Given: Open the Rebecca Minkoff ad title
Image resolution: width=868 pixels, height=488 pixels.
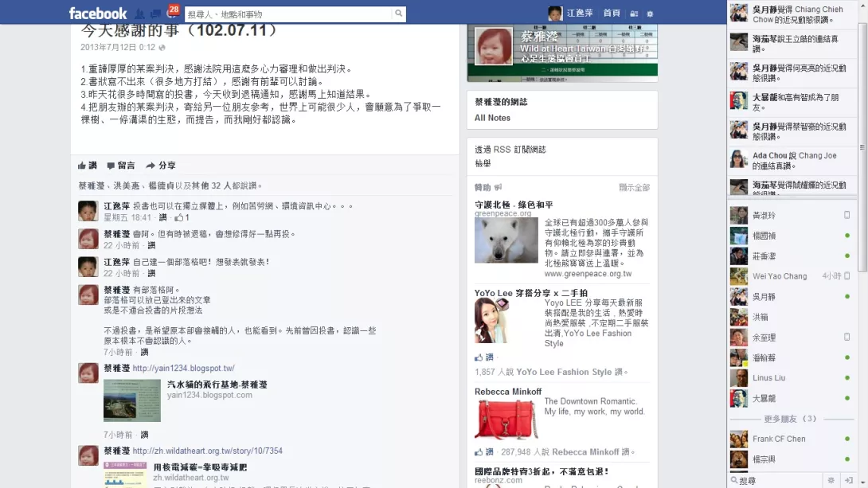Looking at the screenshot, I should click(x=507, y=392).
